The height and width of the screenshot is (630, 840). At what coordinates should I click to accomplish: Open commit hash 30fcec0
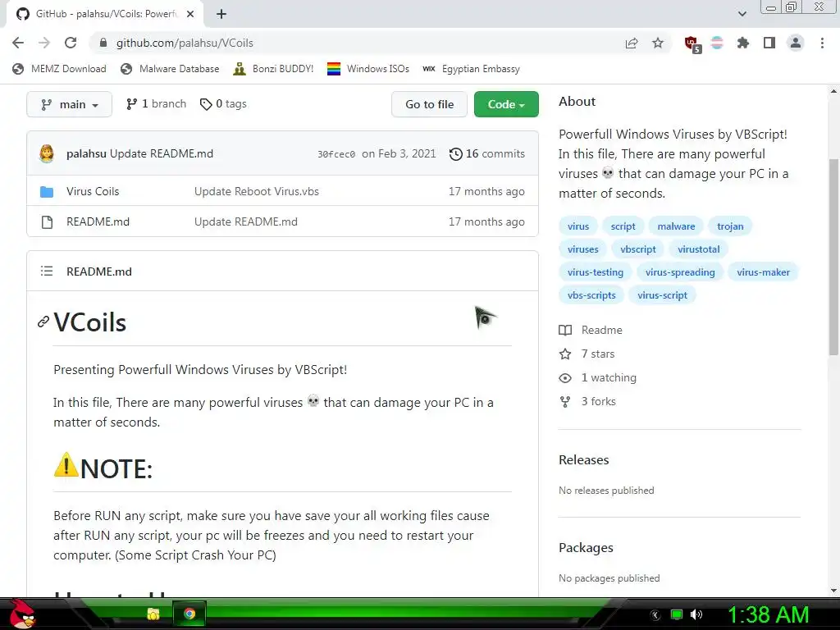pos(336,154)
